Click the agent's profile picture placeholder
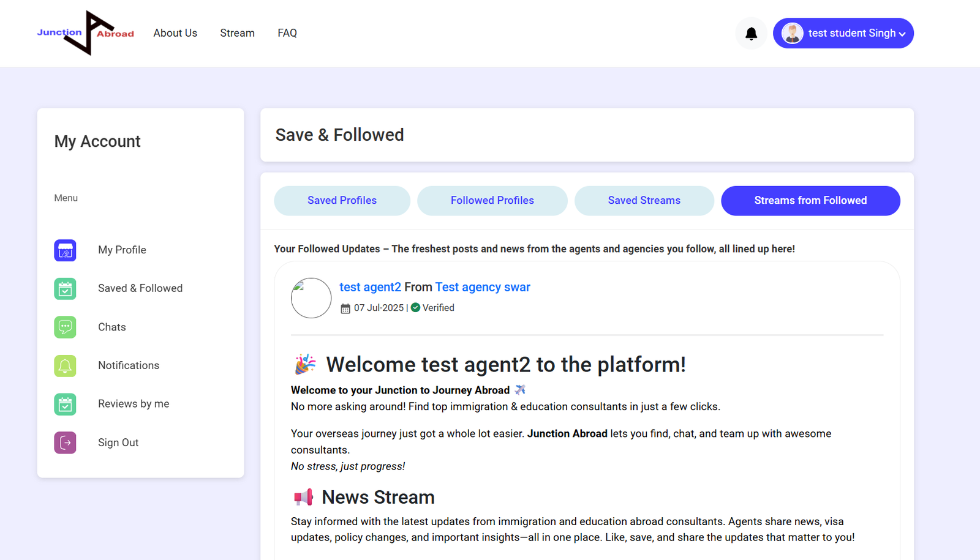The image size is (980, 560). pyautogui.click(x=311, y=298)
